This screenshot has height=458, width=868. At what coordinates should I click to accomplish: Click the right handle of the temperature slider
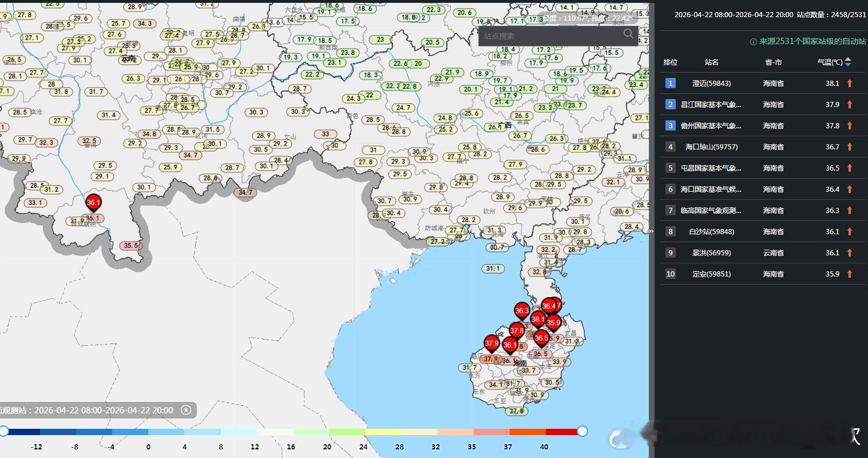point(582,431)
